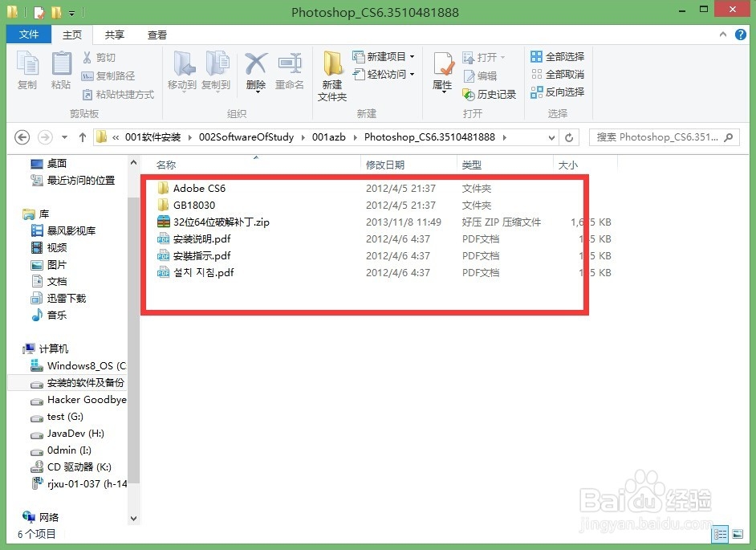Screen dimensions: 756x550
Task: Click 001软件安装 in the address bar
Action: click(152, 137)
